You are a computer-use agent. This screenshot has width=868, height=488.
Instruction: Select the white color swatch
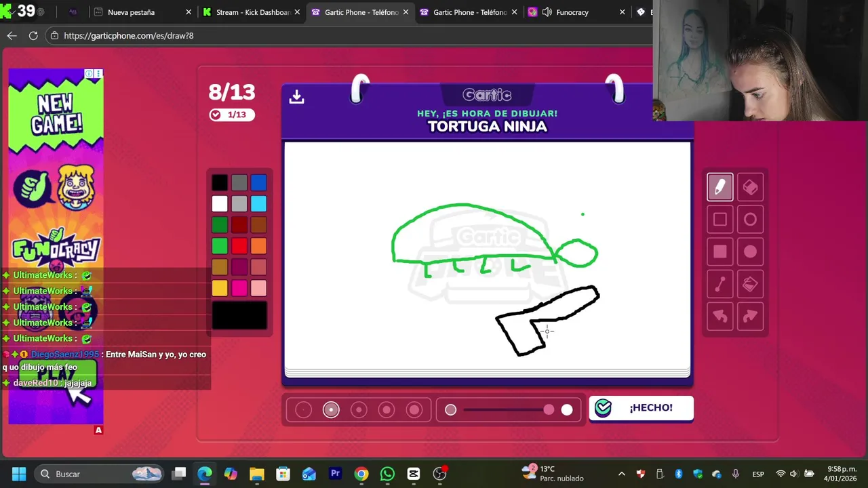click(x=220, y=203)
